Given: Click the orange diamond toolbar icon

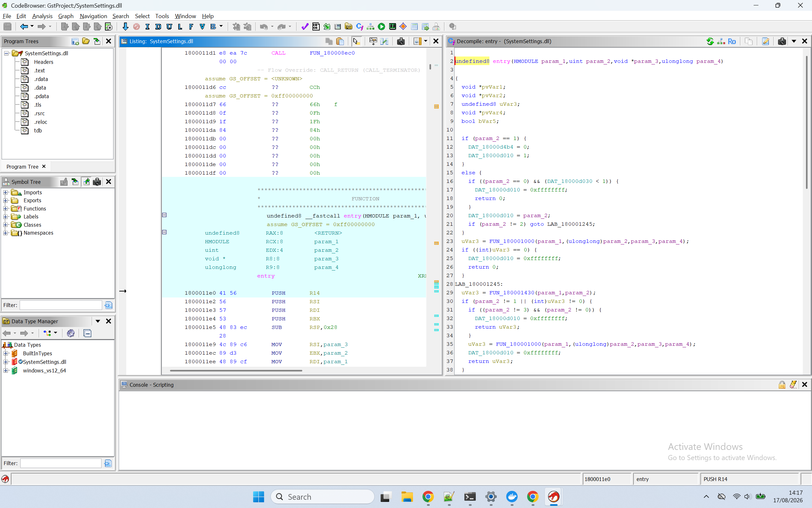Looking at the screenshot, I should [x=403, y=27].
